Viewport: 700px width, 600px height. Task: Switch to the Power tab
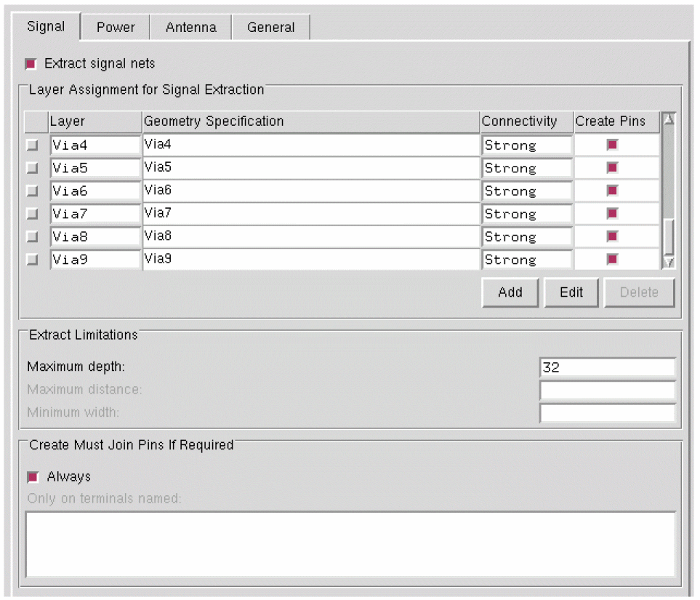point(116,28)
